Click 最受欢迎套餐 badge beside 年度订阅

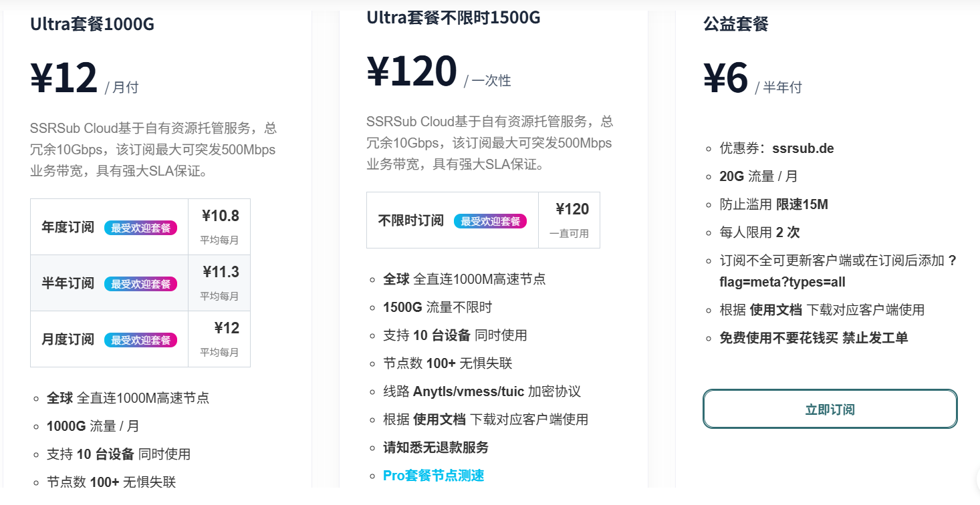click(x=140, y=228)
